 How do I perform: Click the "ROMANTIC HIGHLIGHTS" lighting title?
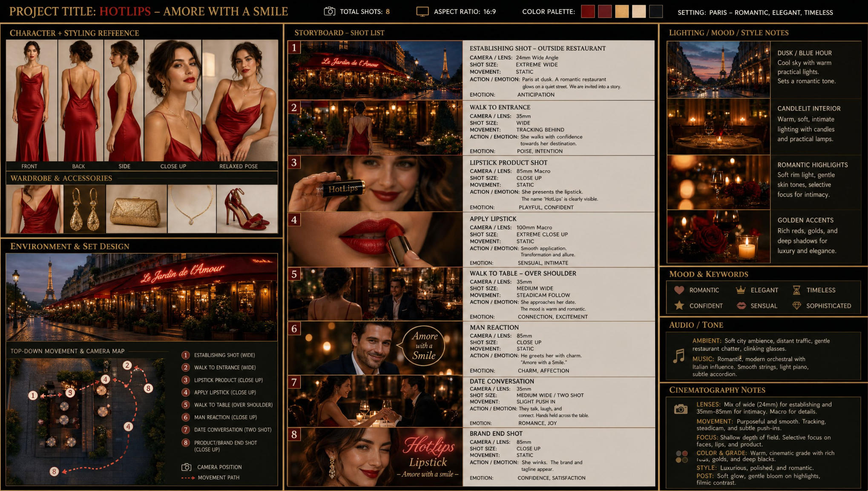(x=813, y=165)
